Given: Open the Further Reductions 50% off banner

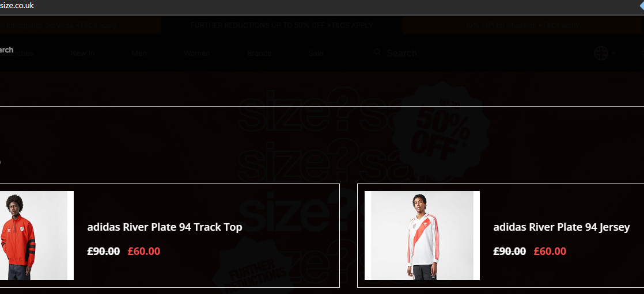Looking at the screenshot, I should coord(282,25).
